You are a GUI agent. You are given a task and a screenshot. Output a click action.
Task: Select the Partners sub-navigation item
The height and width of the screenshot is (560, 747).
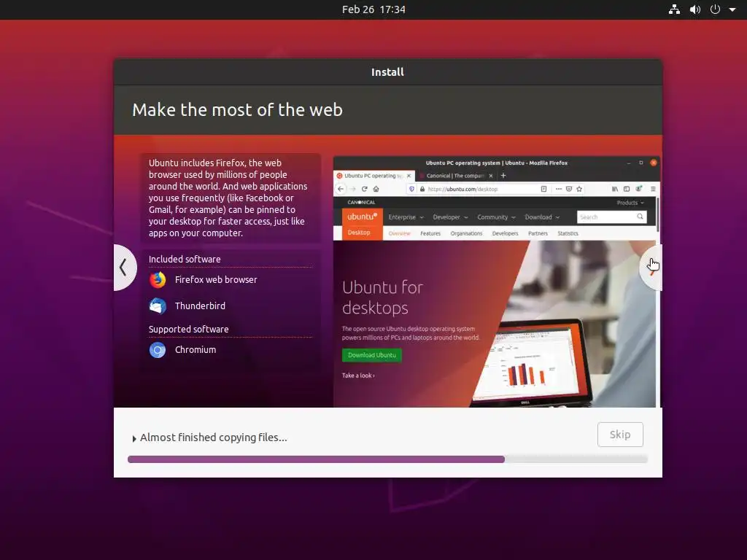coord(538,233)
